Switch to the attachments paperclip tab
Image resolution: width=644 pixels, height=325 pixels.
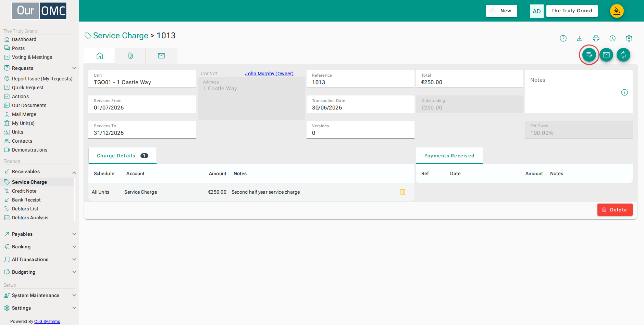[x=131, y=56]
